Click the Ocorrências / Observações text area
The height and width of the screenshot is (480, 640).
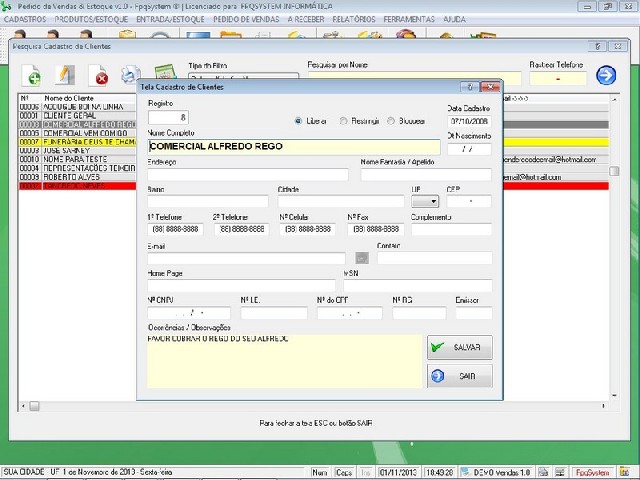point(284,361)
